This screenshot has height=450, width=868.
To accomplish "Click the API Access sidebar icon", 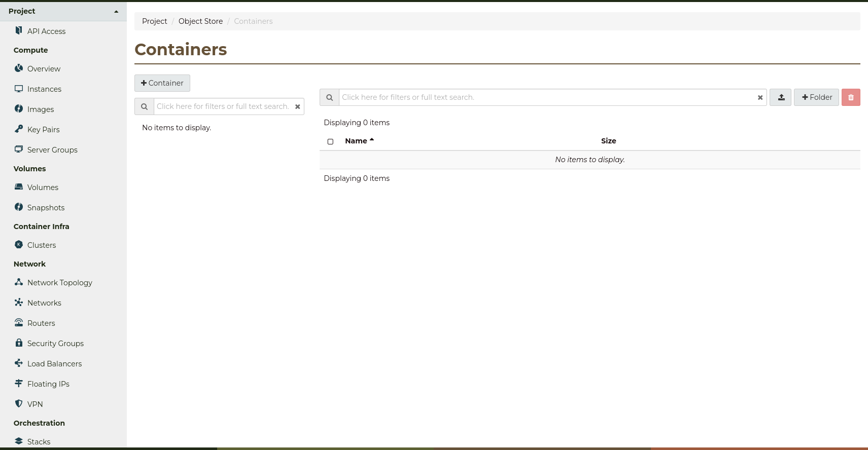I will 19,30.
